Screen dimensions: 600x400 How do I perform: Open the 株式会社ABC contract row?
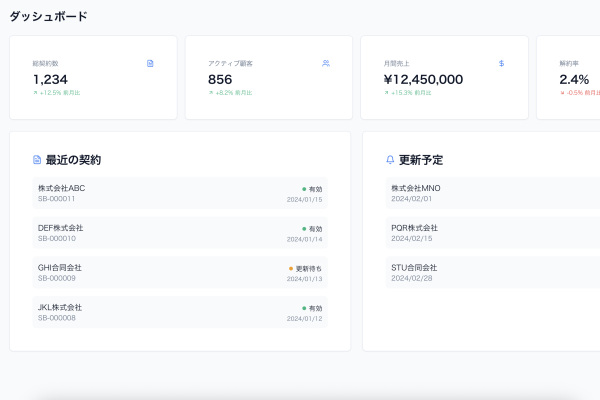click(180, 193)
